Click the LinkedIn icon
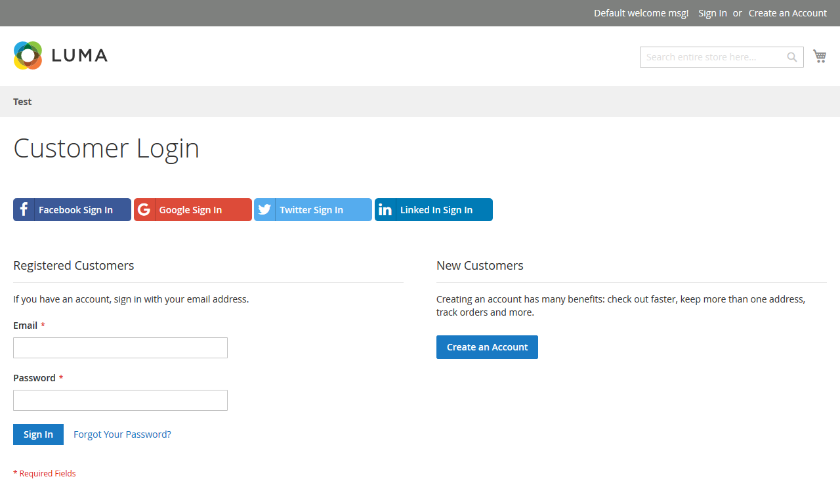 pos(385,209)
